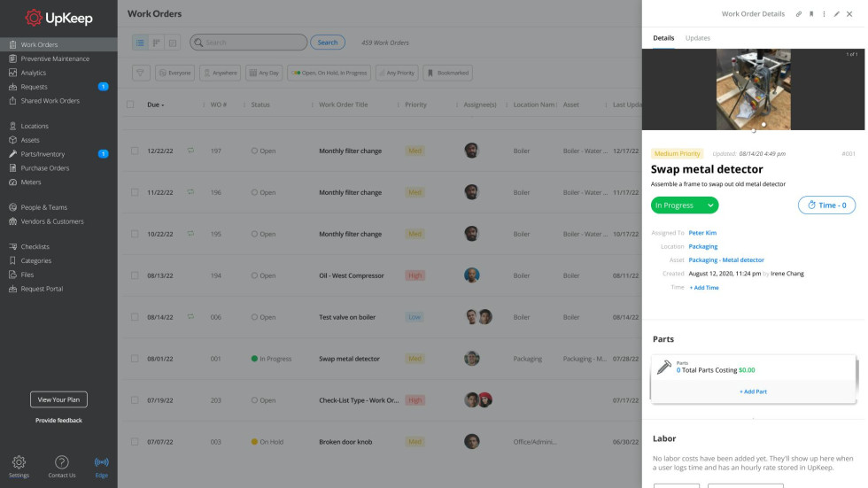Click the pencil edit icon

[x=837, y=14]
